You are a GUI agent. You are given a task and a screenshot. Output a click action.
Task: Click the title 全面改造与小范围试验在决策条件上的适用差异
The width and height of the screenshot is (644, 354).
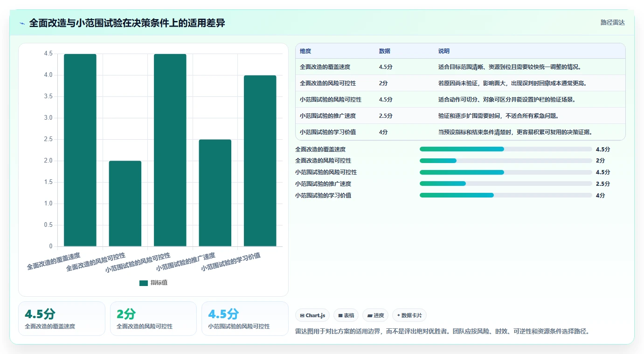(127, 23)
